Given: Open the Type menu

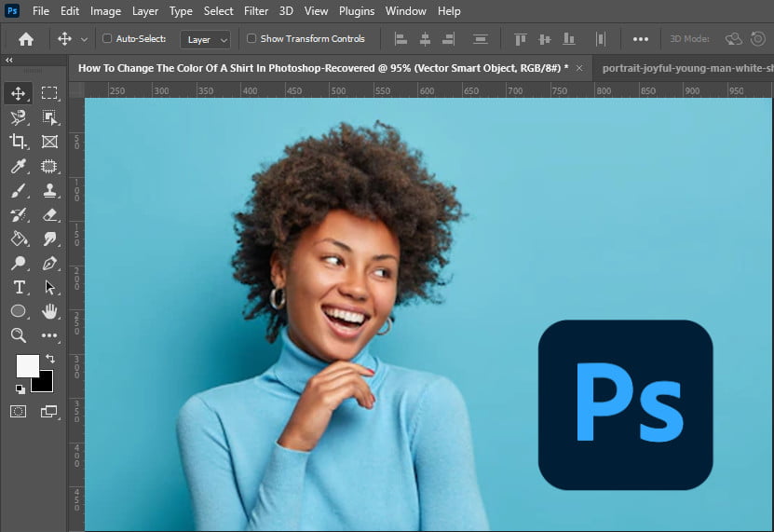Looking at the screenshot, I should click(181, 11).
